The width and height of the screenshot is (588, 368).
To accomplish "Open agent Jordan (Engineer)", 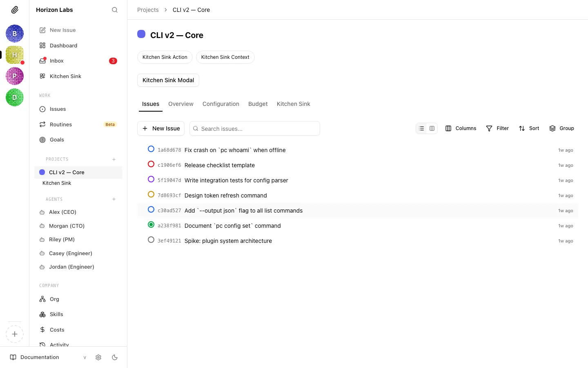I will tap(78, 267).
